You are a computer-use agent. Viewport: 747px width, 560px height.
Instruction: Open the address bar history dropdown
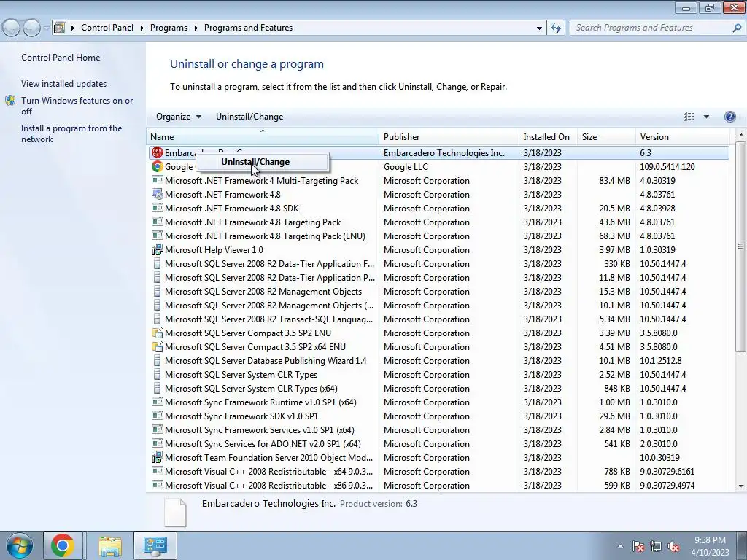pos(539,28)
